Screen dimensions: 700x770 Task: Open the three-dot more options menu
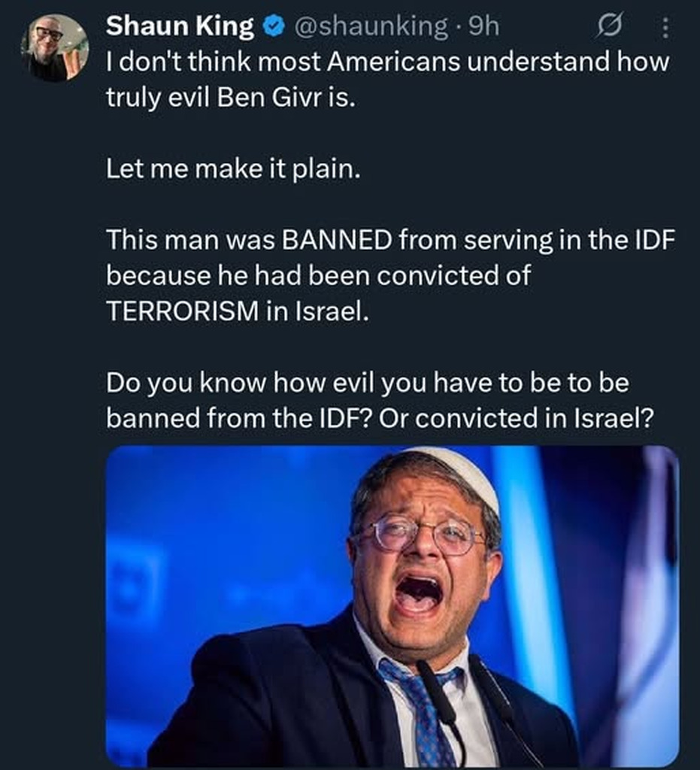click(x=664, y=28)
